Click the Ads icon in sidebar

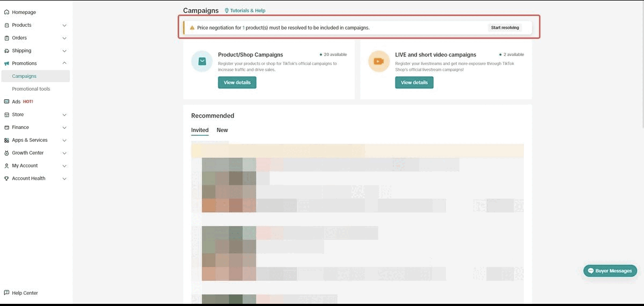(x=6, y=101)
